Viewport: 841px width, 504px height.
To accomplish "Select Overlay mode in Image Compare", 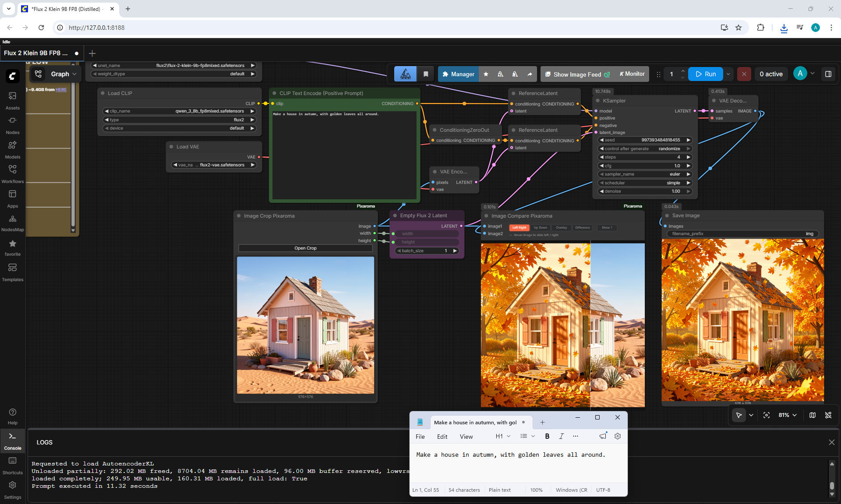I will (x=561, y=228).
